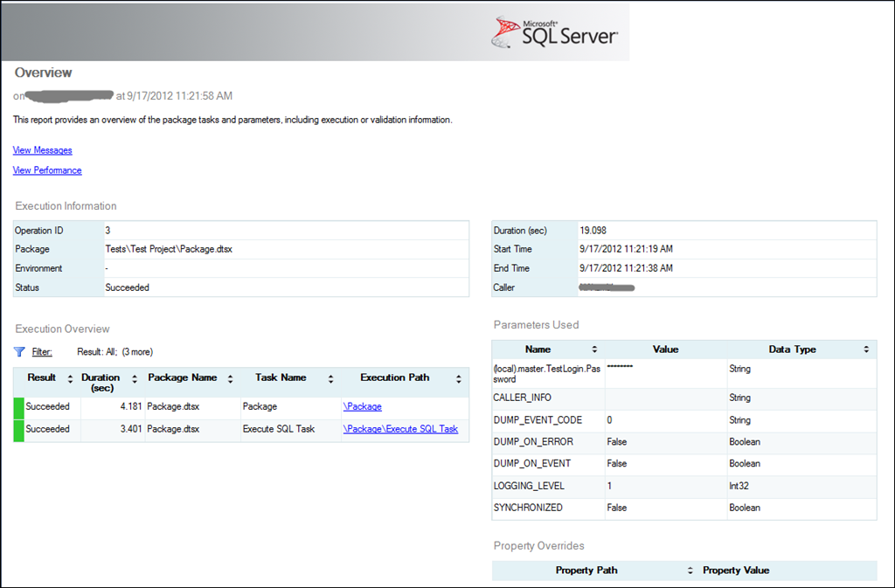Select the LOGGING_LEVEL parameter row
Image resolution: width=895 pixels, height=588 pixels.
click(529, 486)
